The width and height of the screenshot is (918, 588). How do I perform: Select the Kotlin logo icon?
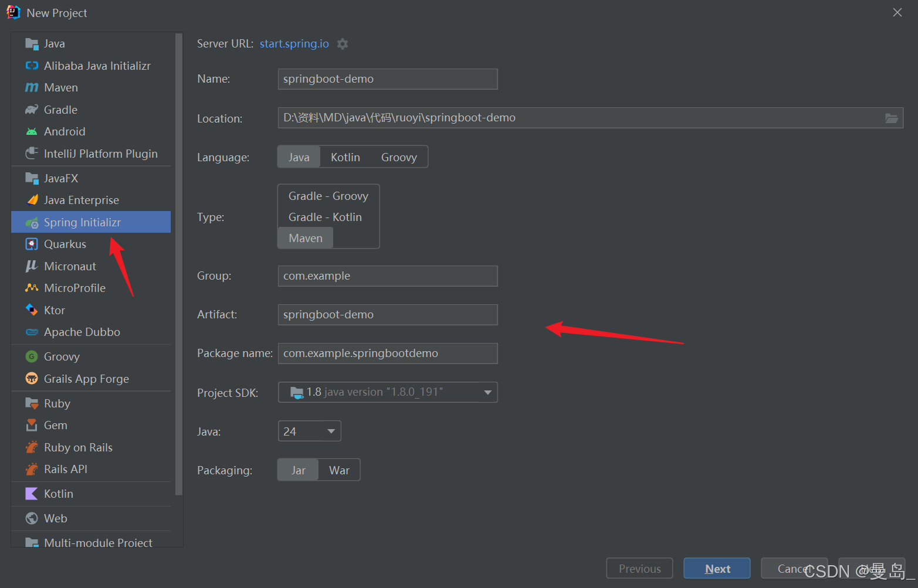coord(32,494)
